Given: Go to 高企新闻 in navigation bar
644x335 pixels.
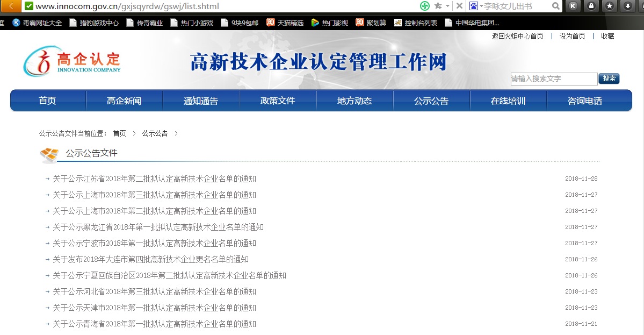Looking at the screenshot, I should click(x=124, y=101).
